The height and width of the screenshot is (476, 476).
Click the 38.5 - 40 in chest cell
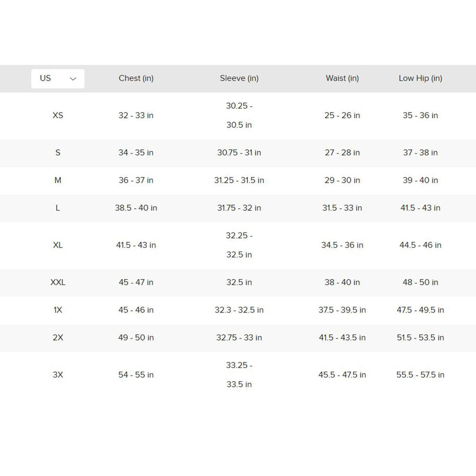(136, 208)
